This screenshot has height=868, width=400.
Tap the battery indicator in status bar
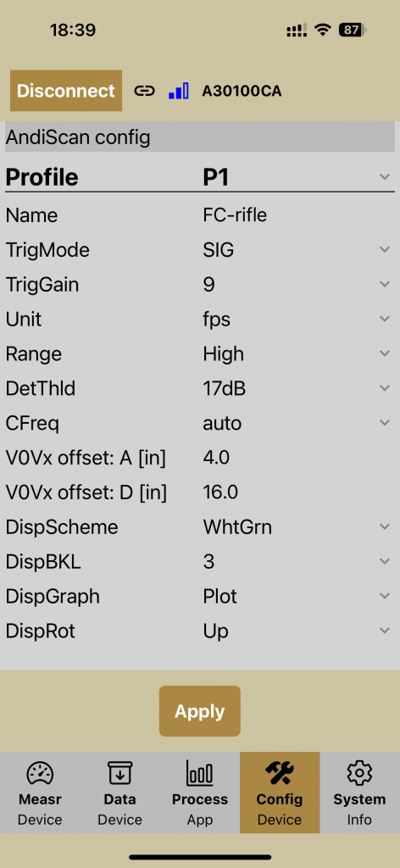353,30
